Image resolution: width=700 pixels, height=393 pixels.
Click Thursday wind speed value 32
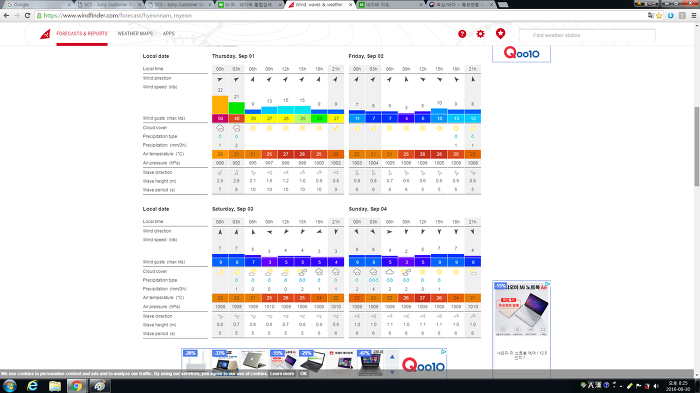coord(220,90)
